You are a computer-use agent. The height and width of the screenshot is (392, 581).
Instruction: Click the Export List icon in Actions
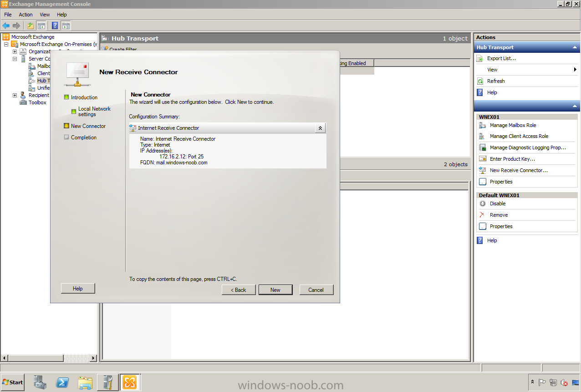(480, 58)
